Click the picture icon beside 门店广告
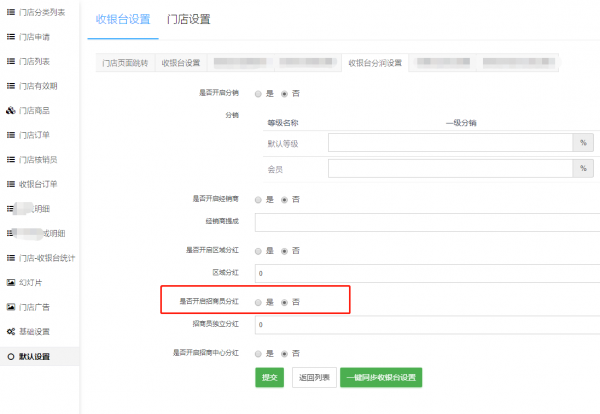The width and height of the screenshot is (600, 414). point(11,307)
